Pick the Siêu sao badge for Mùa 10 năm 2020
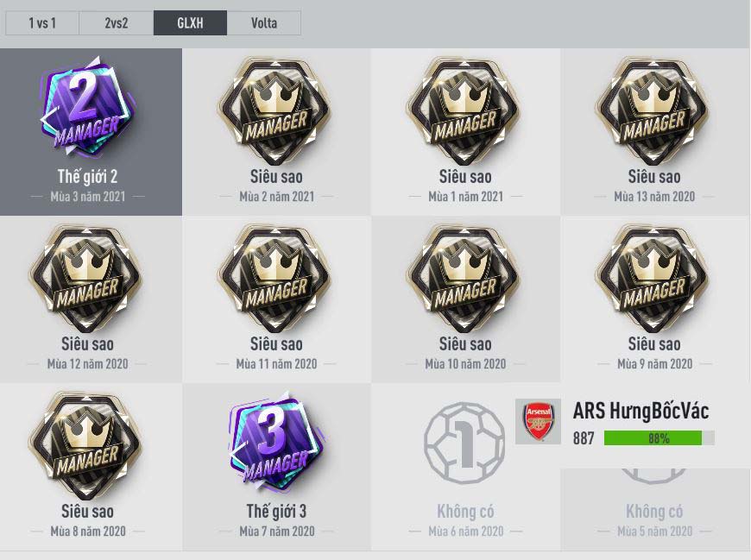Screen dimensions: 751x560 pyautogui.click(x=464, y=279)
